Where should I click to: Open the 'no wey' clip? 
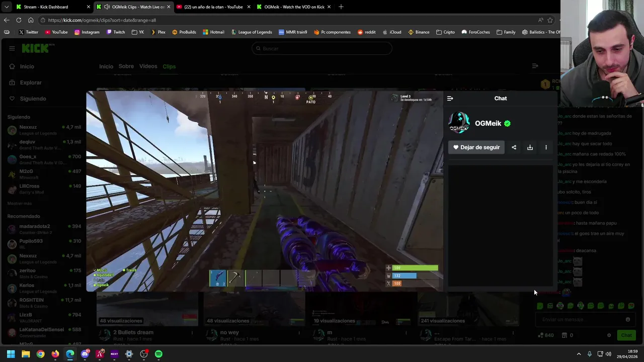pos(229,332)
